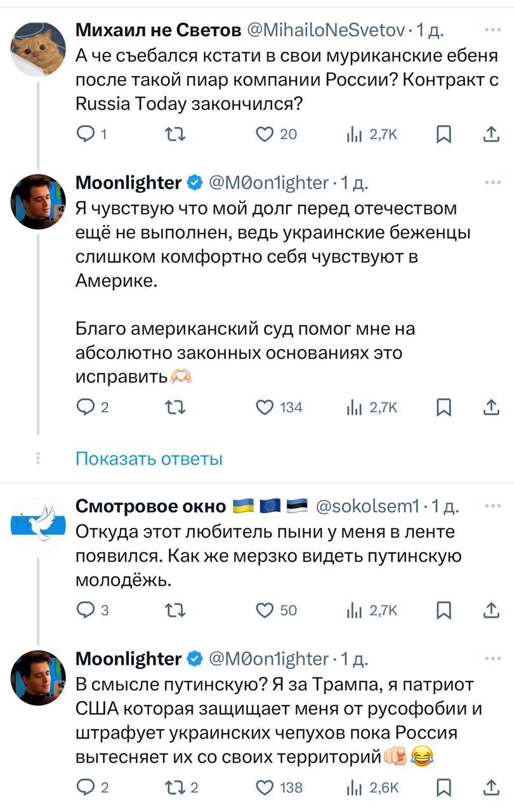Click Показать ответы link
Viewport: 514px width, 812px height.
click(x=149, y=459)
